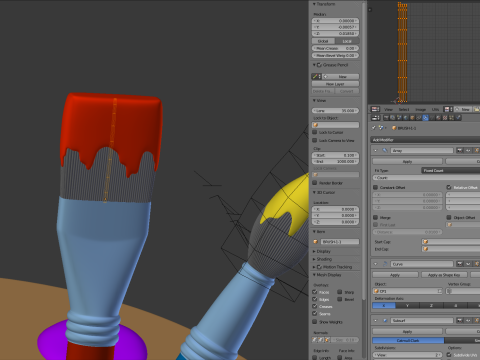Open the Render Layers properties tab icon
This screenshot has width=480, height=360.
click(x=393, y=118)
